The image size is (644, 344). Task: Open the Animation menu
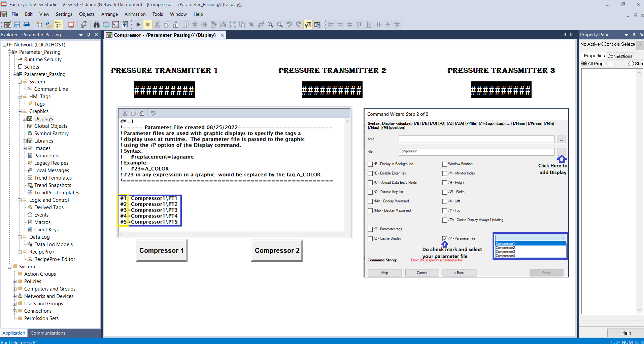(x=135, y=14)
